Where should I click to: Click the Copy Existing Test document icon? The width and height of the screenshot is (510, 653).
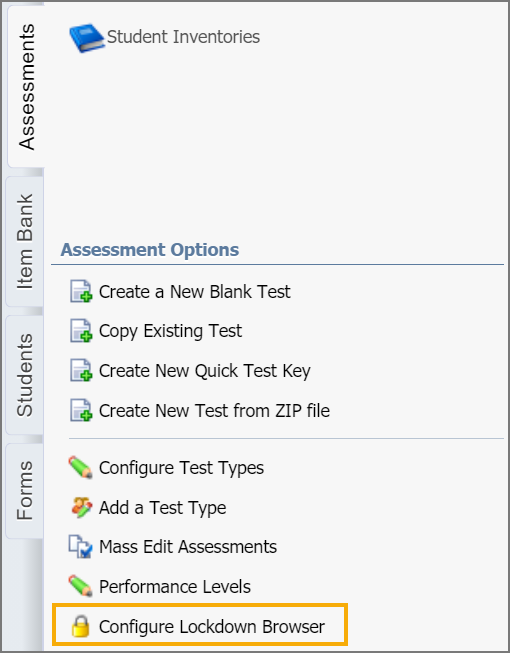(81, 331)
